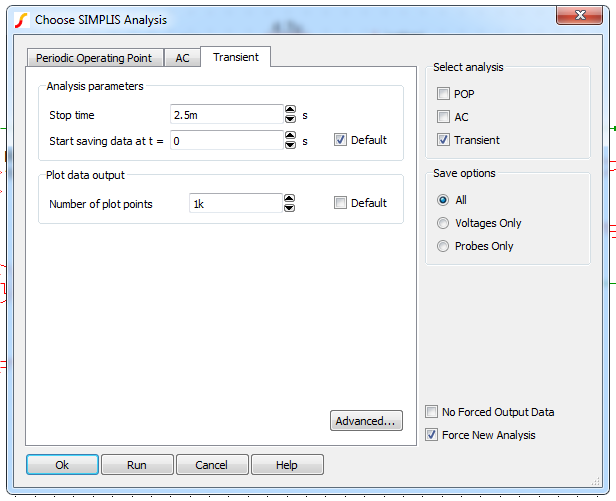Enable the AC analysis checkbox
Screen dimensions: 616x501
pyautogui.click(x=443, y=117)
